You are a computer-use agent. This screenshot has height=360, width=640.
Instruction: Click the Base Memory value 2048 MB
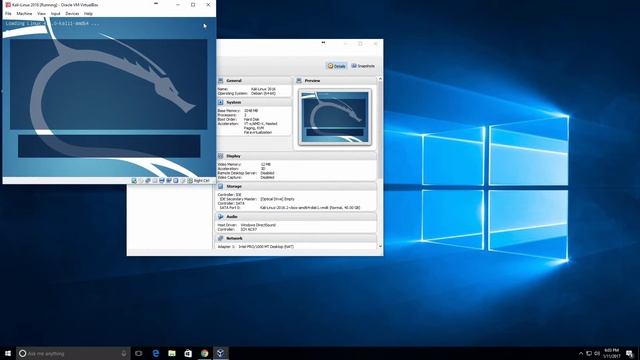point(251,111)
